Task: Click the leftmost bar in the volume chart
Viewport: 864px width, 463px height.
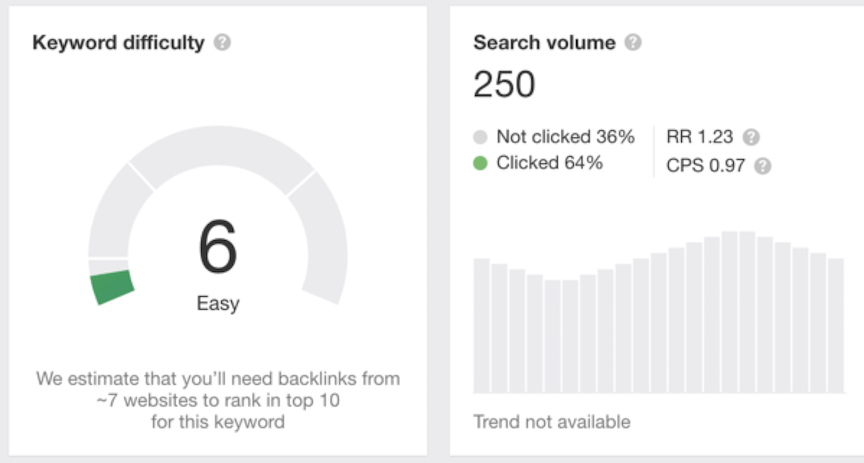Action: pos(481,325)
